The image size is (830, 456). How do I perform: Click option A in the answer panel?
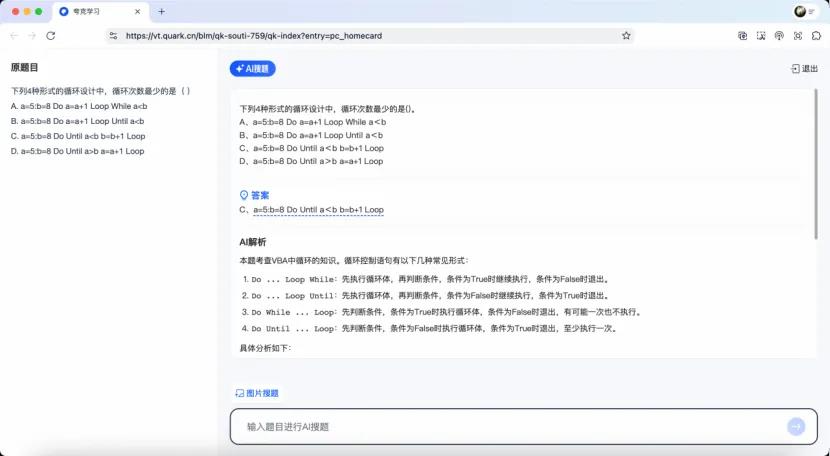click(x=313, y=122)
